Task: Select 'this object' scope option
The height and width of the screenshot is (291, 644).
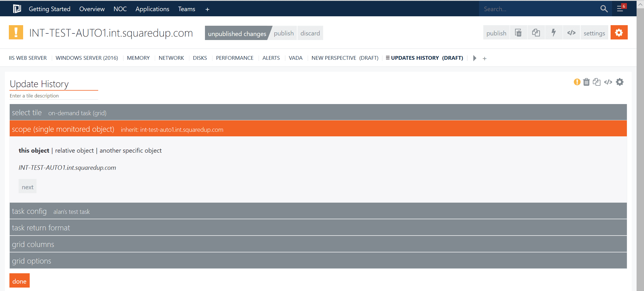Action: pyautogui.click(x=34, y=151)
